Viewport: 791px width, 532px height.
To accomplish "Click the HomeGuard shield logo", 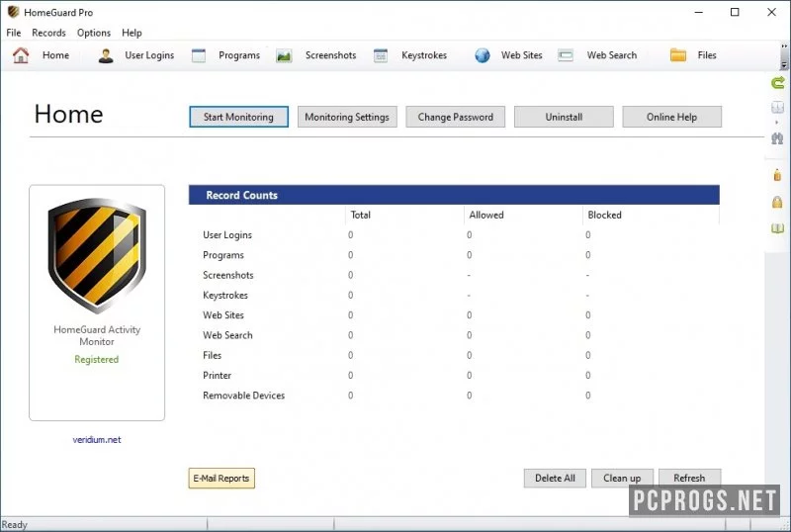I will tap(97, 255).
